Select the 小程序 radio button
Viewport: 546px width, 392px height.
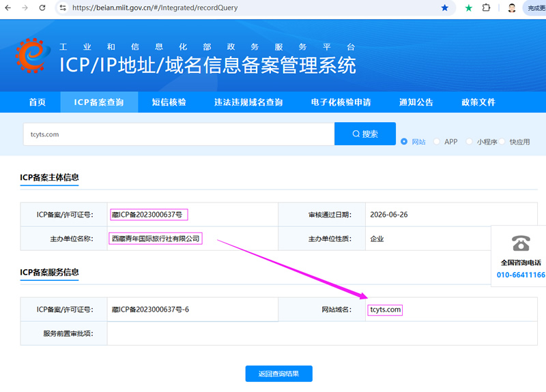[469, 142]
